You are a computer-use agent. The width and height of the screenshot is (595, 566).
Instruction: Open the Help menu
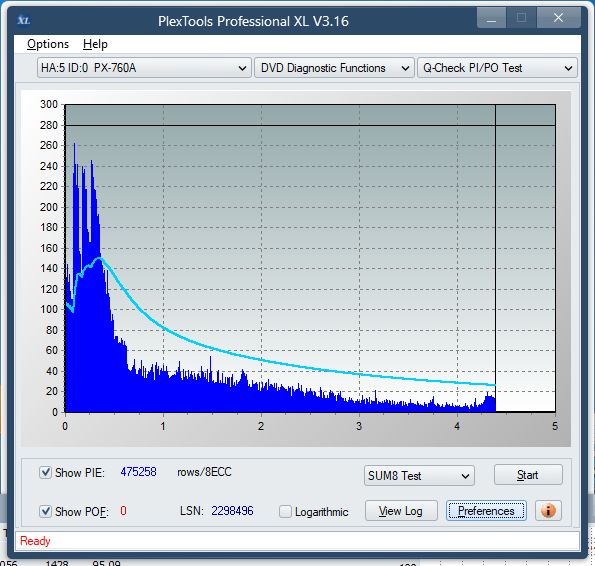coord(95,44)
